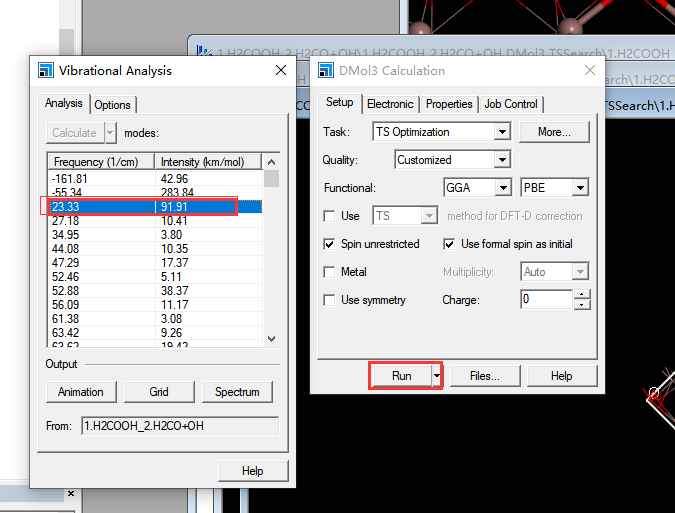Open the Job Control tab

[510, 104]
